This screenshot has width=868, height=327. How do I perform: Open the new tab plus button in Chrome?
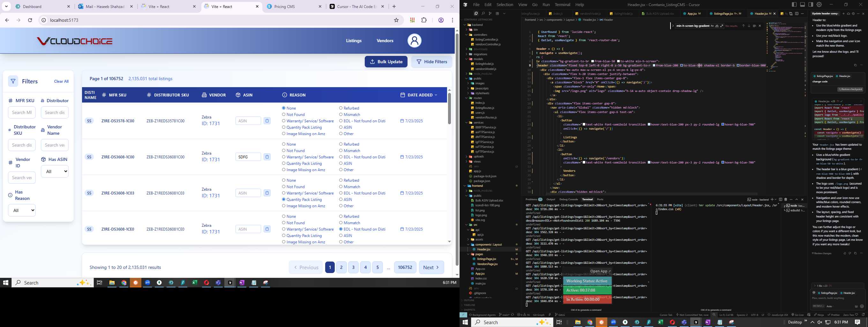394,6
